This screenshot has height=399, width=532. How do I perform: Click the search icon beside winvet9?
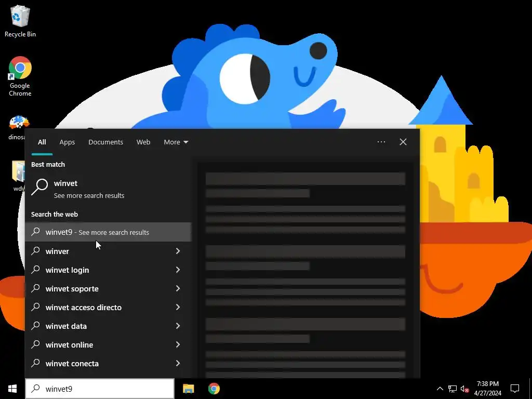[35, 232]
